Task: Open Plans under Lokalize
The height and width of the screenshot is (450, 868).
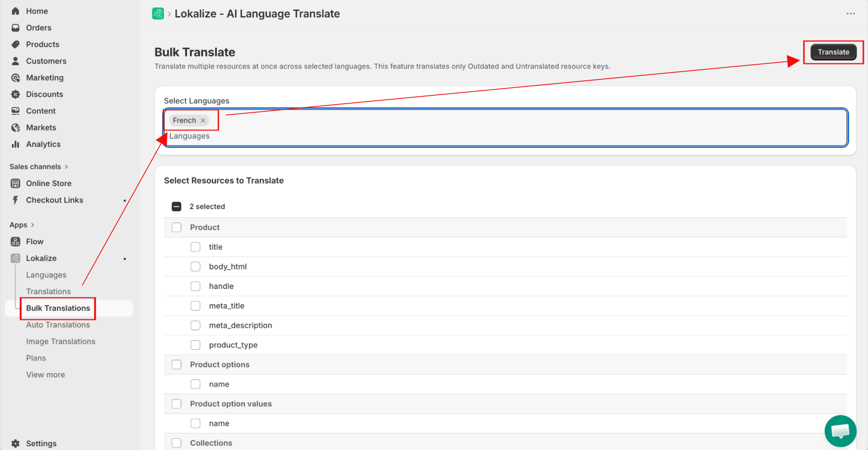Action: (x=36, y=358)
